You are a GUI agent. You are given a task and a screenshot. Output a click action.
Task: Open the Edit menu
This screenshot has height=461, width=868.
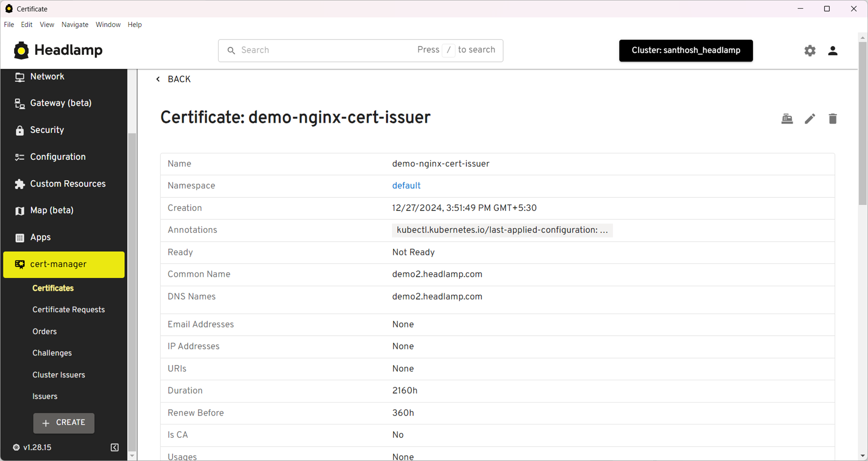click(27, 25)
